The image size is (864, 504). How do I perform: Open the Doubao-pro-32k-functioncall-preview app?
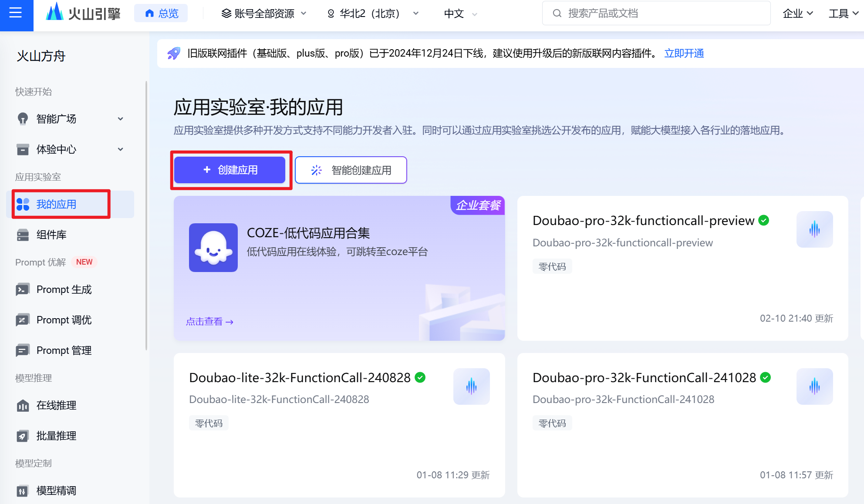click(x=682, y=268)
